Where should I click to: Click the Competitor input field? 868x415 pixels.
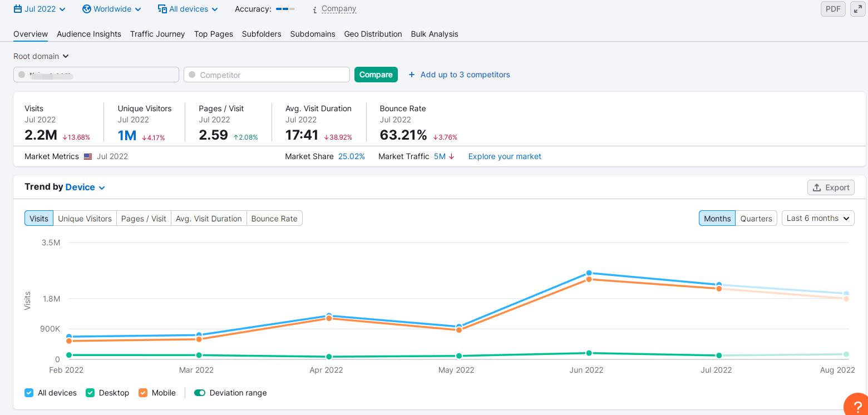(267, 75)
